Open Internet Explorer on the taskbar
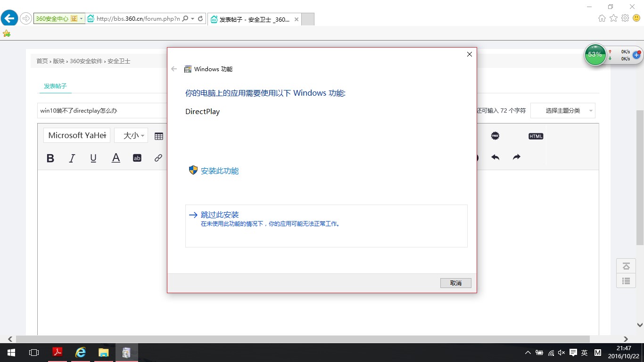 click(x=81, y=353)
